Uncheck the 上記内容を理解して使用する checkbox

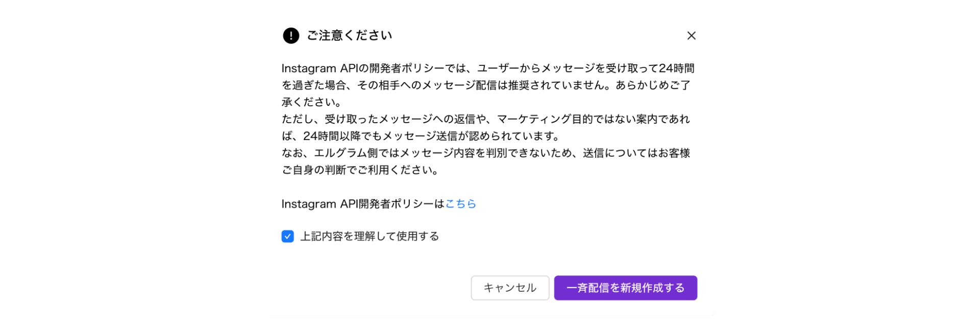(x=288, y=237)
